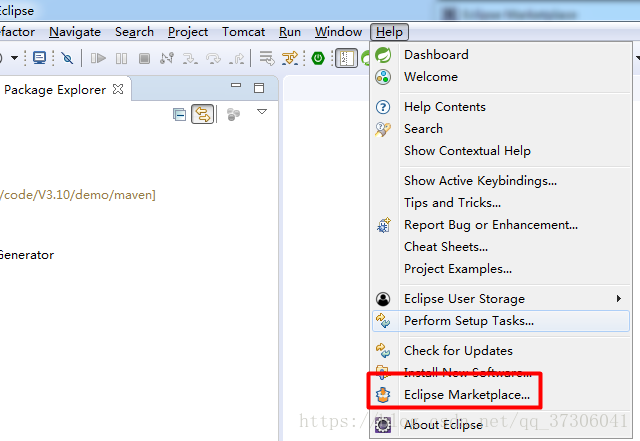Select the /code/V3.10/demo/maven project row
640x441 pixels.
tap(78, 195)
